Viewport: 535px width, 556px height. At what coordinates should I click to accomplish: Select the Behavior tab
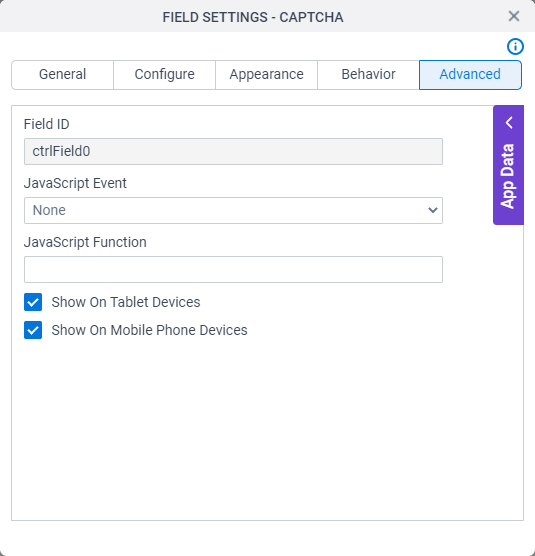point(368,75)
